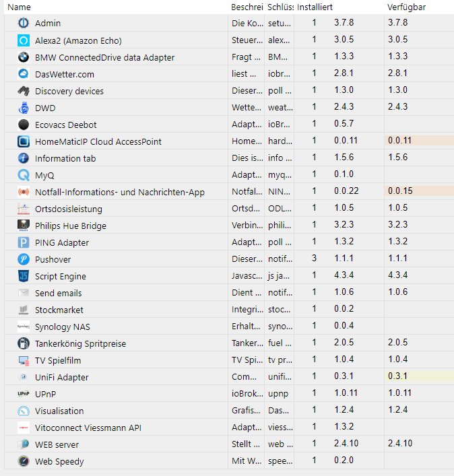Click Ecovacs Deebot version 0.5.7
Screen dimensions: 454x476
(x=344, y=124)
